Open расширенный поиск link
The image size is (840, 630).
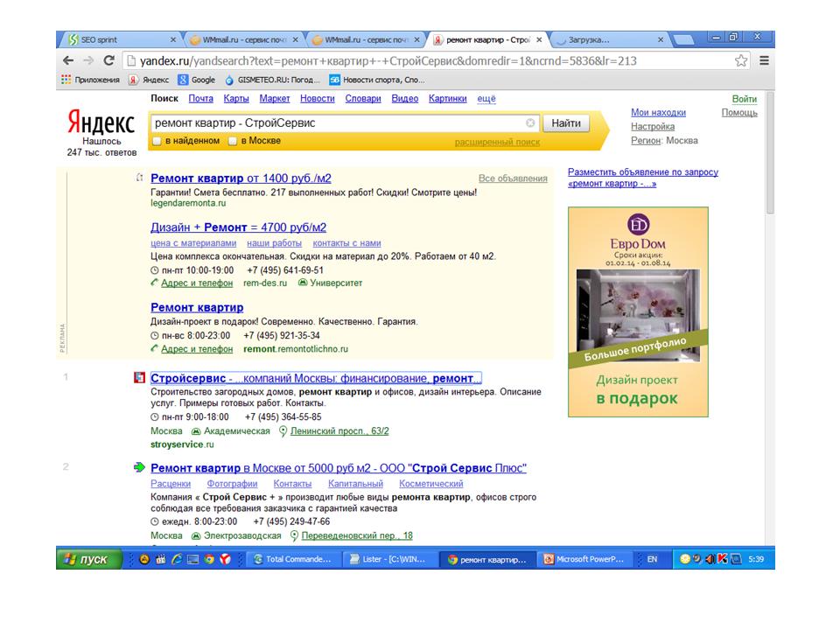(x=497, y=142)
